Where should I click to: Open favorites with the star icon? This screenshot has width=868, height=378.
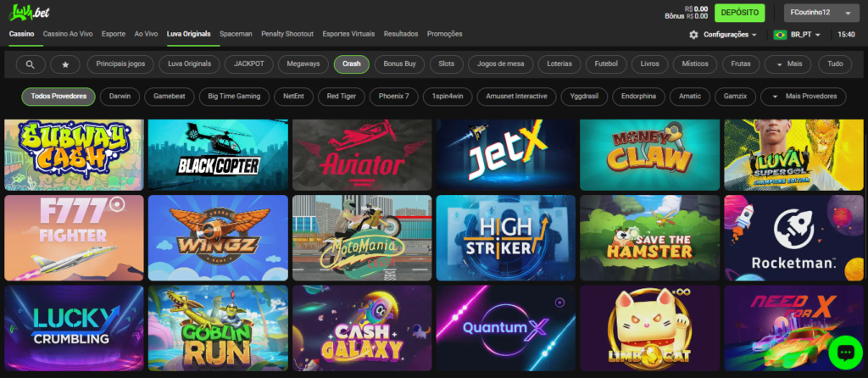point(65,64)
